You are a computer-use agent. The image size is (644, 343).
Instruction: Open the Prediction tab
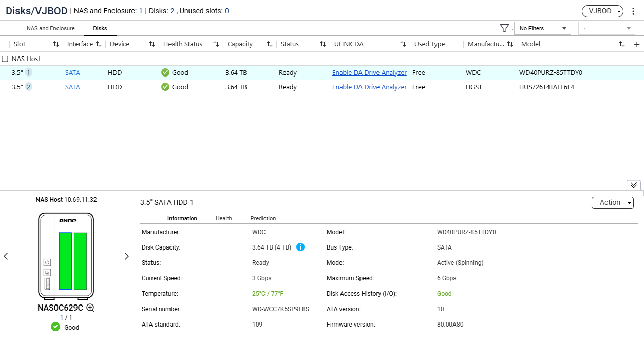pos(263,218)
